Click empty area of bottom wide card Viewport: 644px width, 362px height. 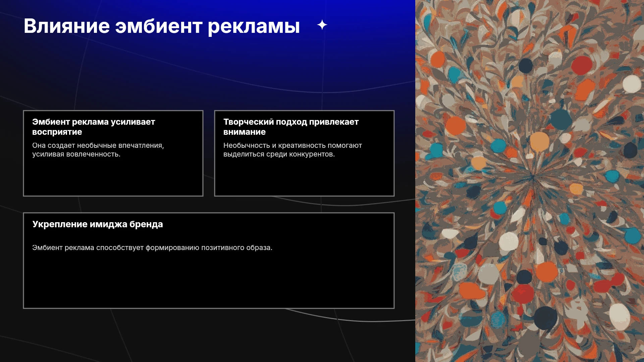(209, 280)
